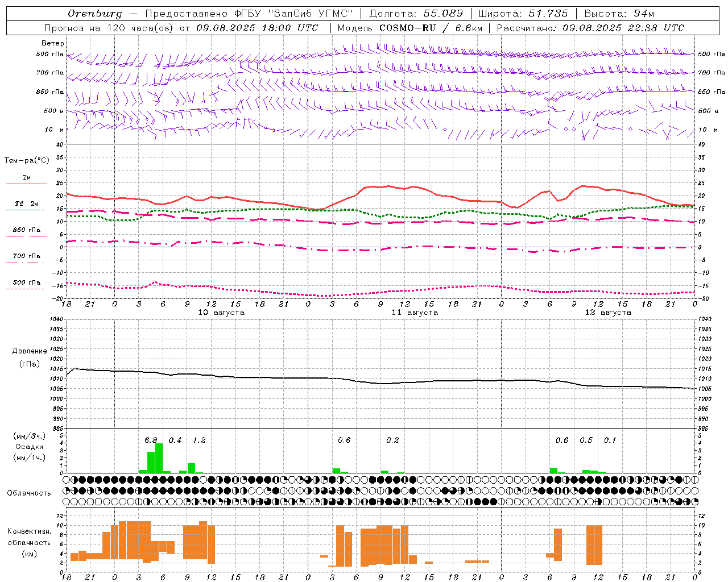Click the Широта: 51.735 value
The height and width of the screenshot is (582, 728).
coord(523,14)
